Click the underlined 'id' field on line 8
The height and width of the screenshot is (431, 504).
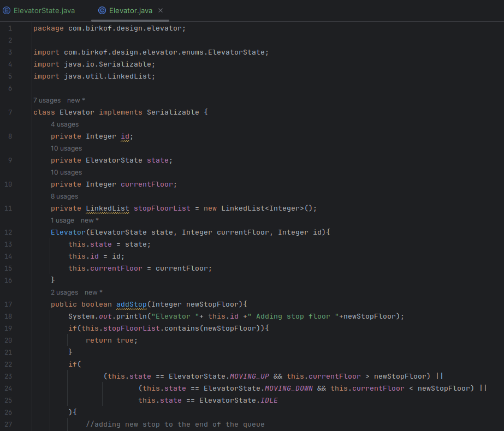point(125,136)
